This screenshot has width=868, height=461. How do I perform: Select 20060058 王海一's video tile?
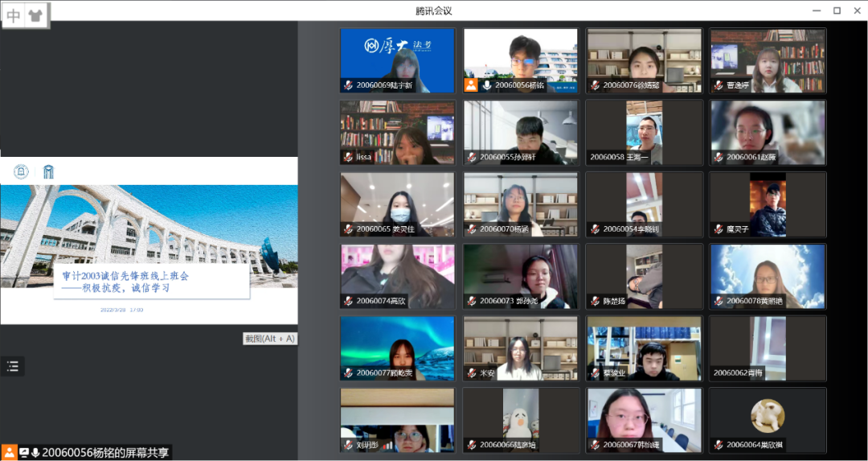(x=644, y=133)
